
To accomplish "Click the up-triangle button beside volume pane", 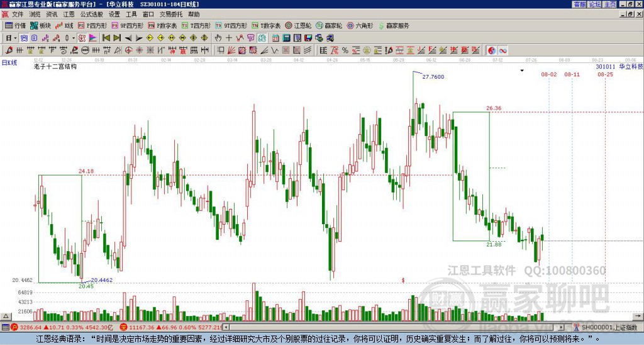I will coord(6,317).
